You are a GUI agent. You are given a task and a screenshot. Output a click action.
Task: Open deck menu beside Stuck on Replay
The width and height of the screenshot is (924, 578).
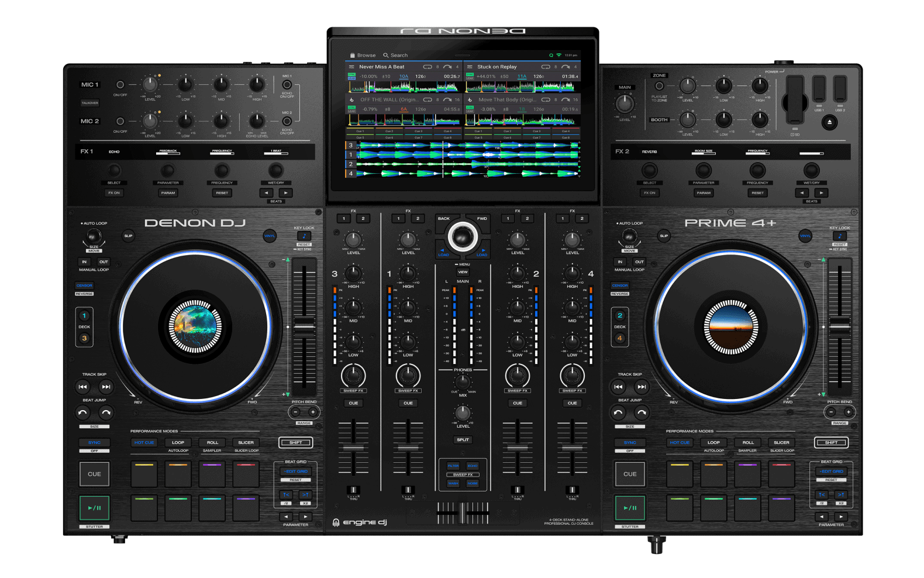point(470,67)
